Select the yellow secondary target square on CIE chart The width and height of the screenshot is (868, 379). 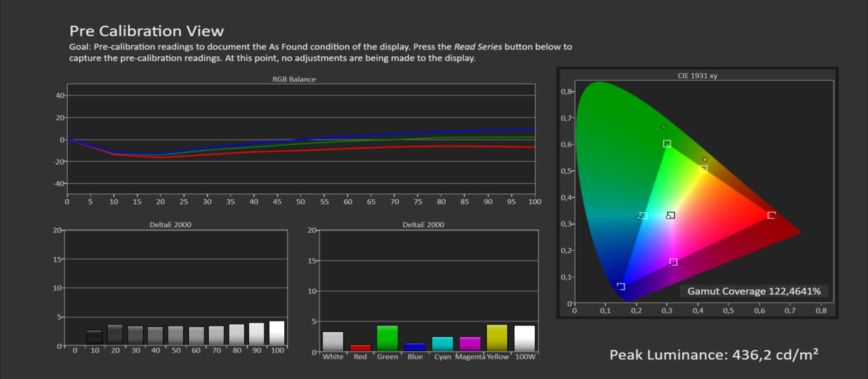(x=703, y=169)
